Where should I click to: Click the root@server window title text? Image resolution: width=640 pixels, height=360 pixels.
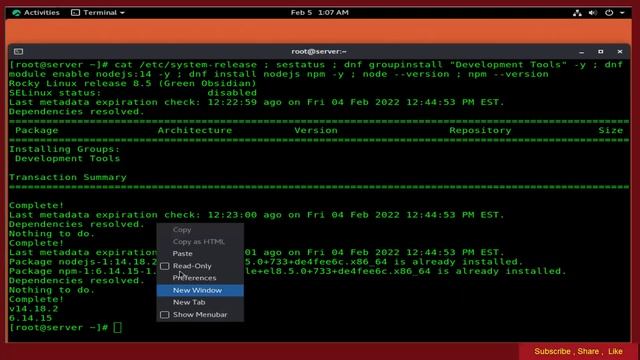[319, 52]
